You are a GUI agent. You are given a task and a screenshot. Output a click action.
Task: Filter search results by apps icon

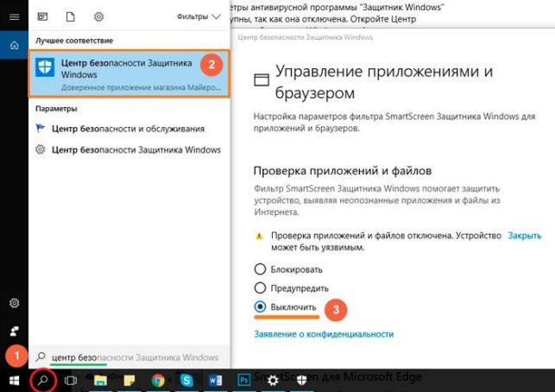point(42,16)
